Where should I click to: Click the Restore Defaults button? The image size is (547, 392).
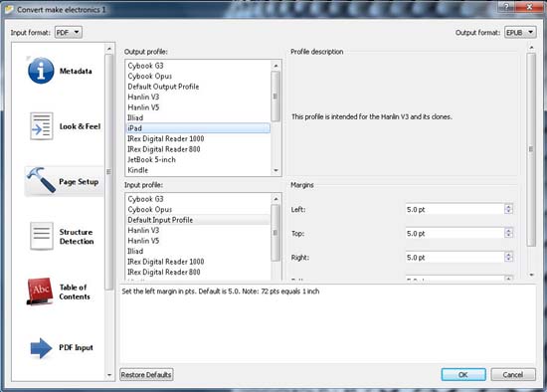(x=146, y=375)
